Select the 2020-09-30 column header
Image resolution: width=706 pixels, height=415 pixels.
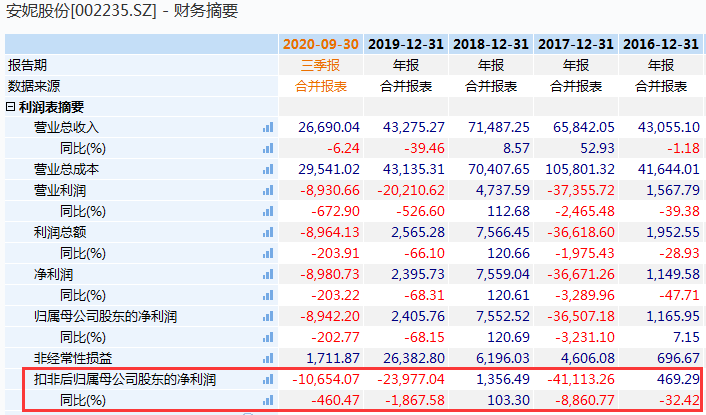[321, 44]
